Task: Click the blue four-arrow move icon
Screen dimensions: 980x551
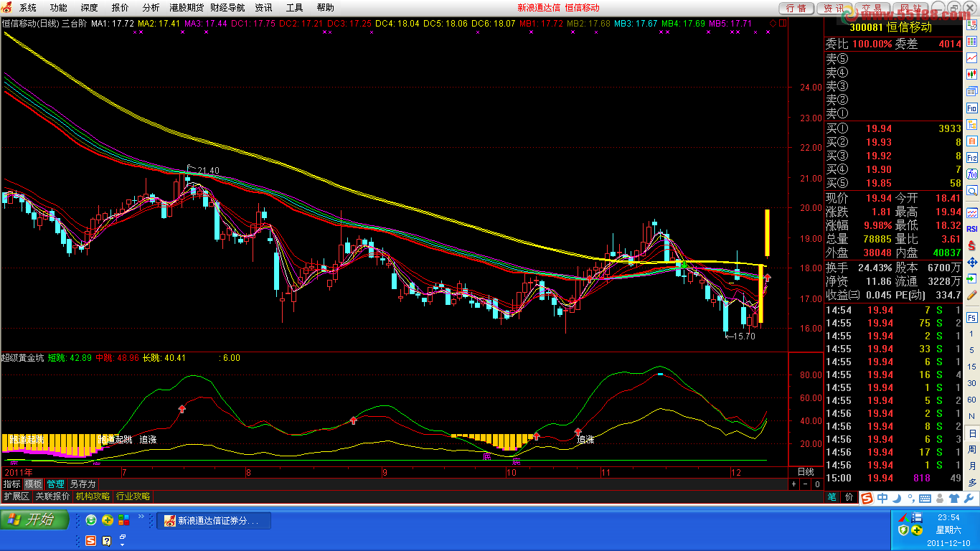Action: 972,262
